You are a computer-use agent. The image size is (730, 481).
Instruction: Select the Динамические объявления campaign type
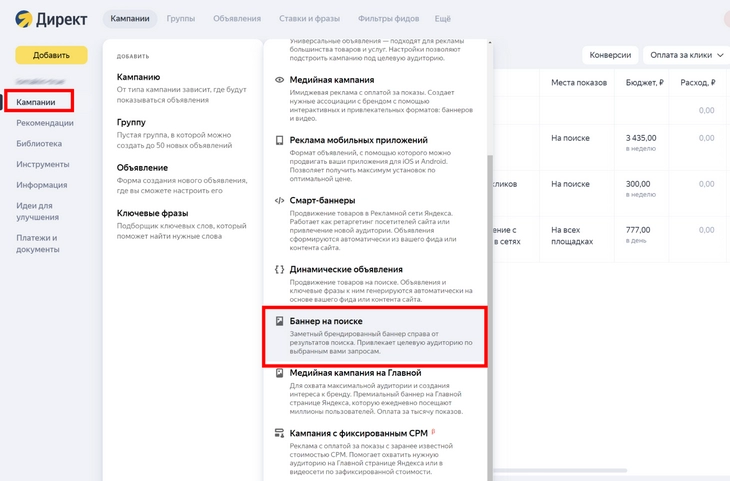click(374, 284)
